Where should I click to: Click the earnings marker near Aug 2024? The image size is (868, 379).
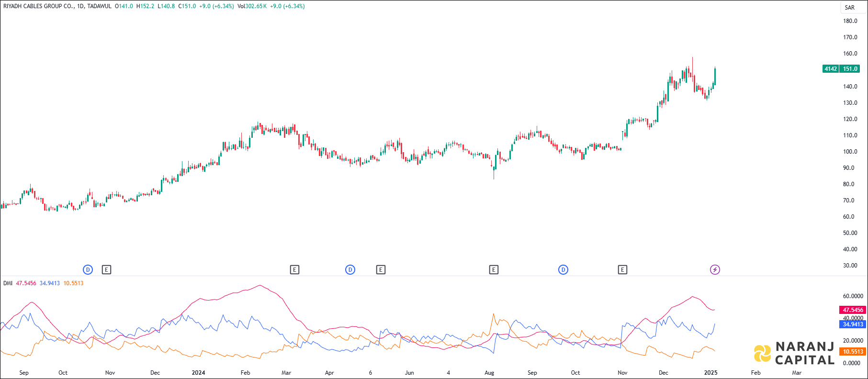coord(494,270)
